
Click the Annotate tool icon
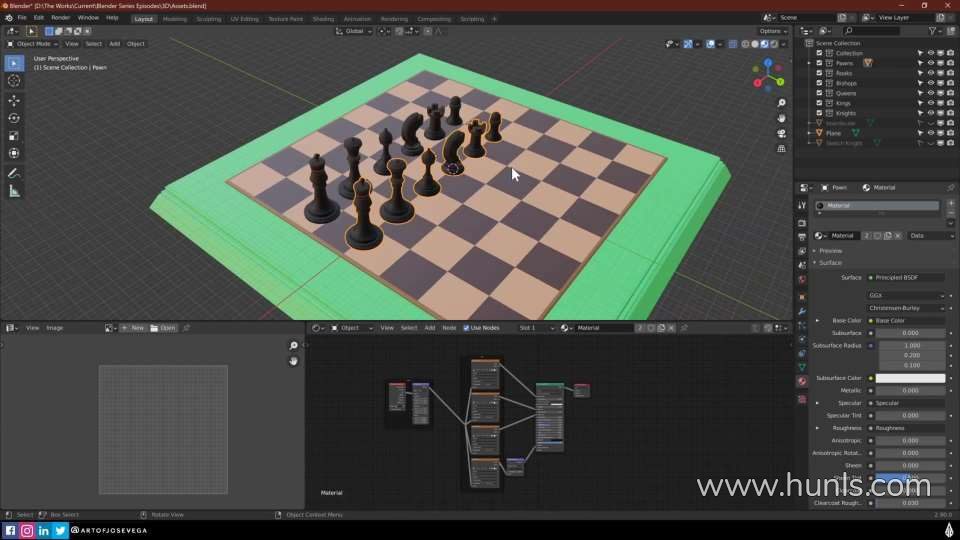pos(14,173)
